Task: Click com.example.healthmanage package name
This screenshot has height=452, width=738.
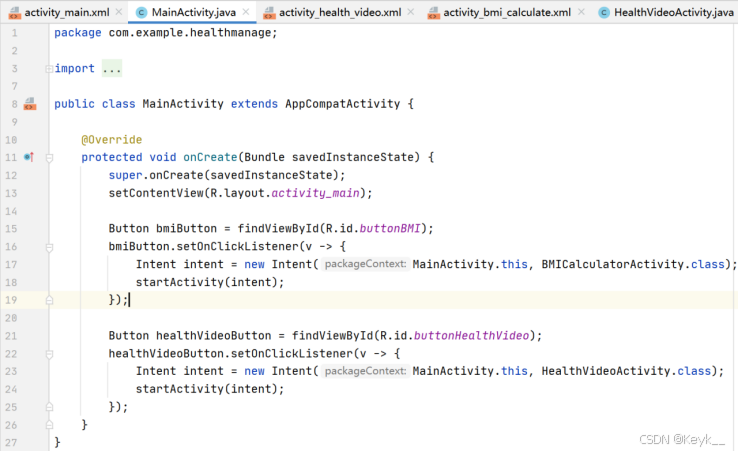Action: tap(190, 33)
